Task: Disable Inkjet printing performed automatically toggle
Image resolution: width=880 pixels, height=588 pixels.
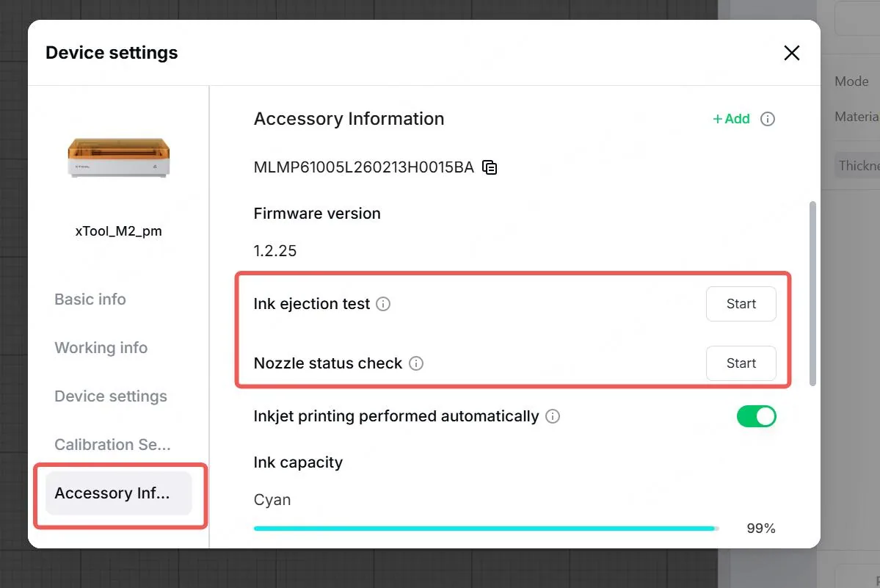Action: tap(756, 416)
